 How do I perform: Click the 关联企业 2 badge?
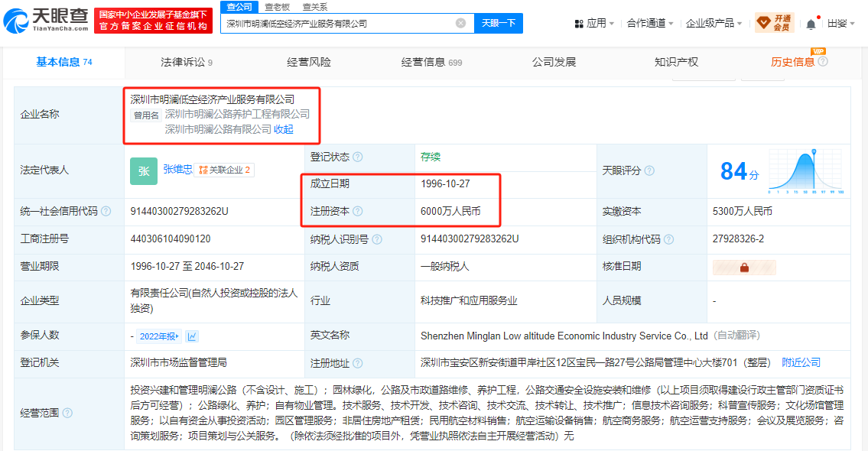225,170
